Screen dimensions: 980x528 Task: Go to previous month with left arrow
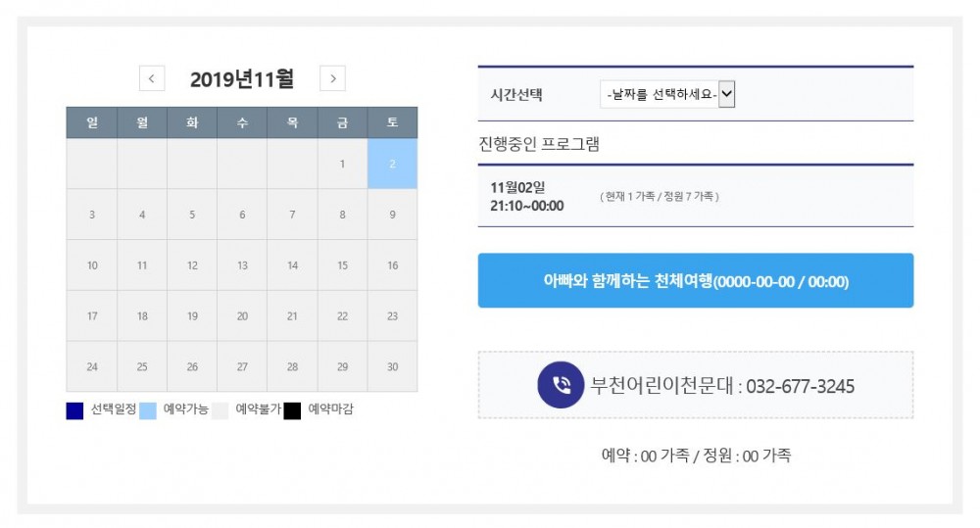[152, 78]
